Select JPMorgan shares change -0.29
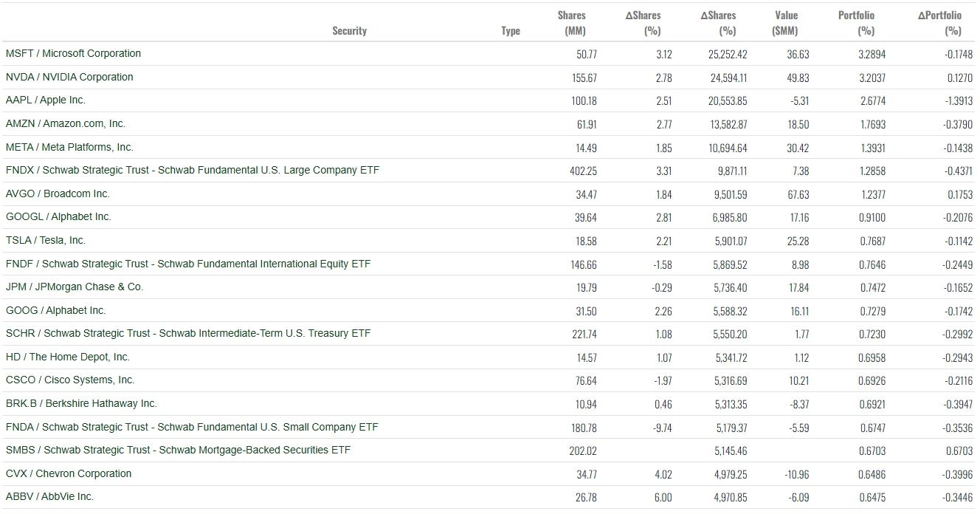Screen dimensions: 980x514 (663, 288)
